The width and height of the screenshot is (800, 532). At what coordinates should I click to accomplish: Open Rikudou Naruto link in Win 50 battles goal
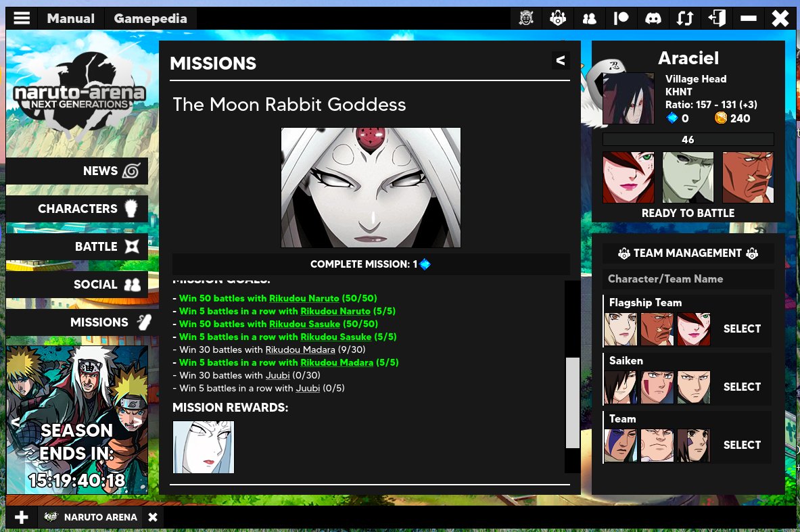[304, 298]
